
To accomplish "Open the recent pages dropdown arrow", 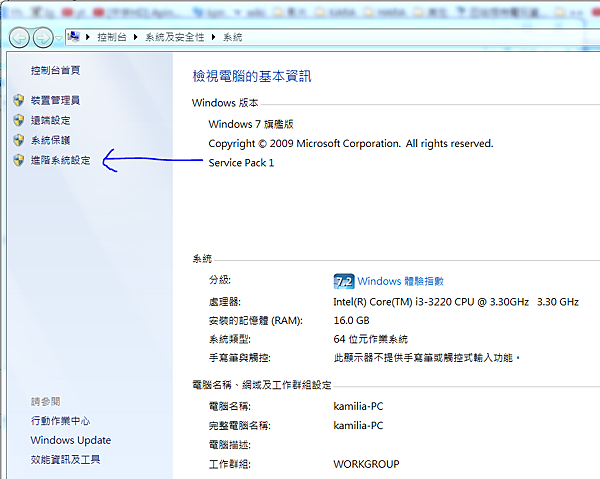I will [59, 38].
